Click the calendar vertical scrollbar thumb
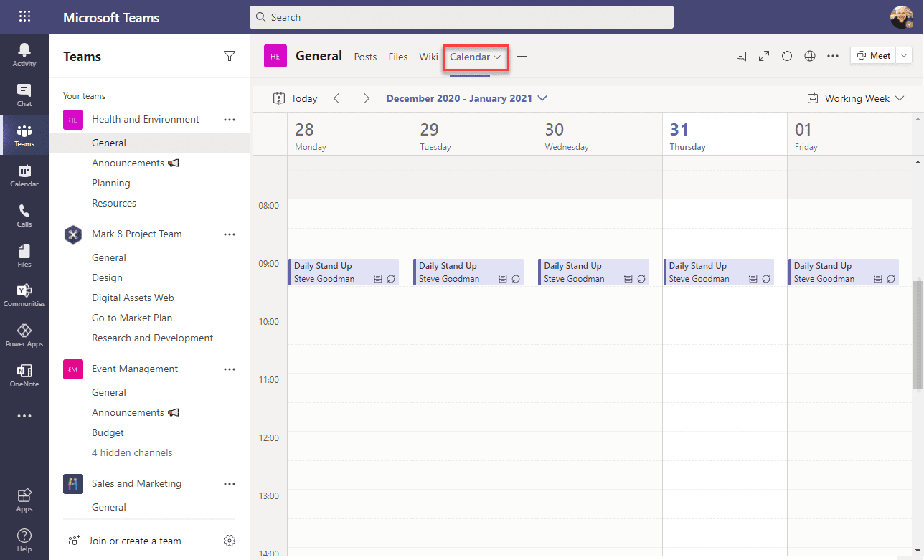The height and width of the screenshot is (560, 924). pyautogui.click(x=918, y=335)
